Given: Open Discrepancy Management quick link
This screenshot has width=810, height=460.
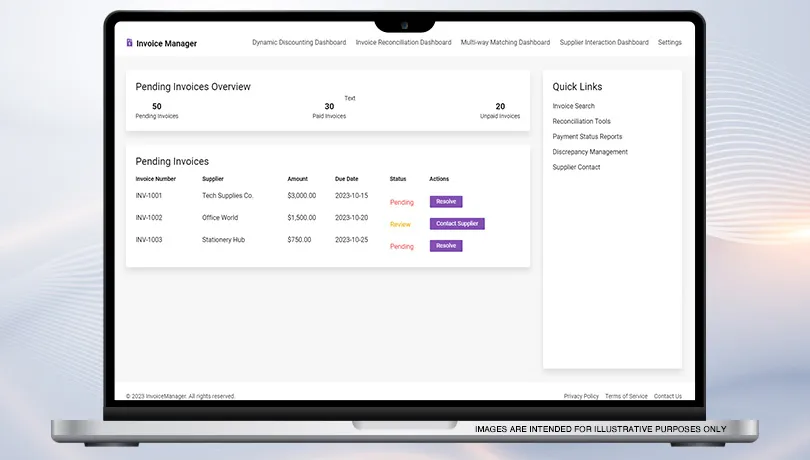Looking at the screenshot, I should click(x=590, y=152).
